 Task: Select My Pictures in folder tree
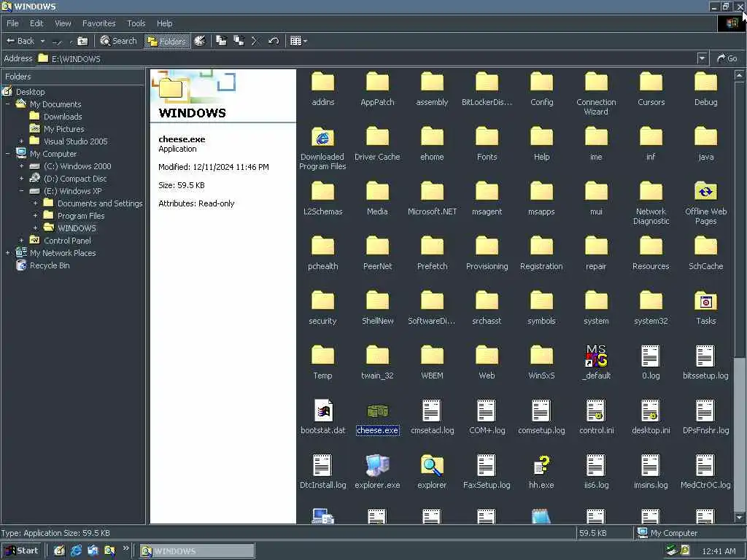click(63, 129)
